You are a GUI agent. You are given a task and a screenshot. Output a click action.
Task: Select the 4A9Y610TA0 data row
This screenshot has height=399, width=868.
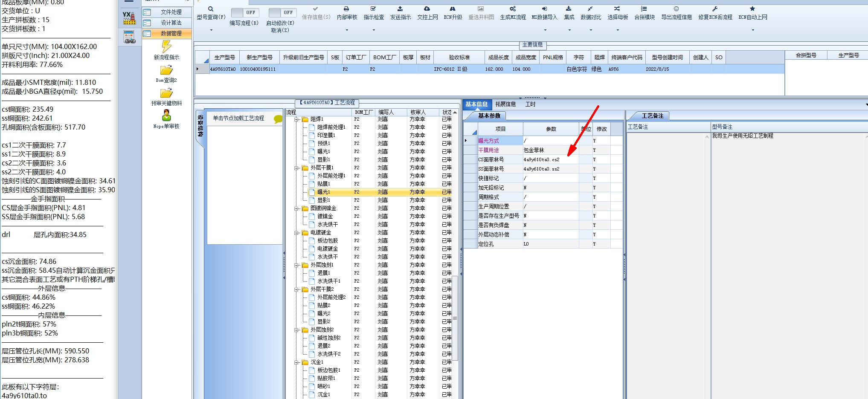pyautogui.click(x=490, y=69)
